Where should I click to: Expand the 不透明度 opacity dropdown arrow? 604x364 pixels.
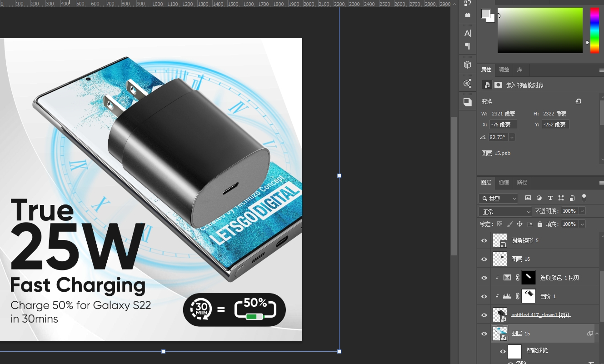click(x=582, y=211)
